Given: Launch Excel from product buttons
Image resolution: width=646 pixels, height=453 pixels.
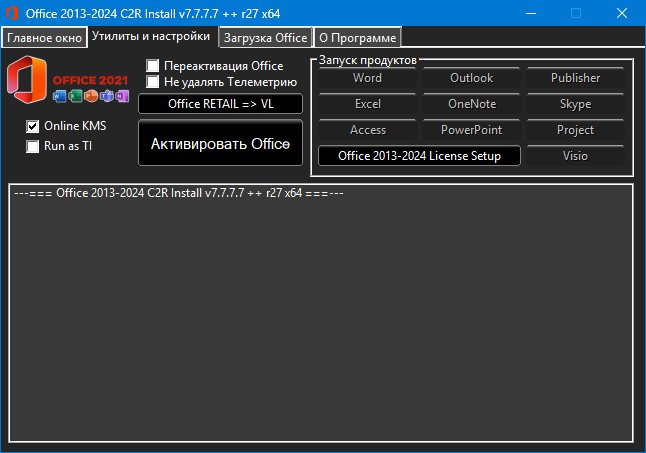Looking at the screenshot, I should (367, 104).
